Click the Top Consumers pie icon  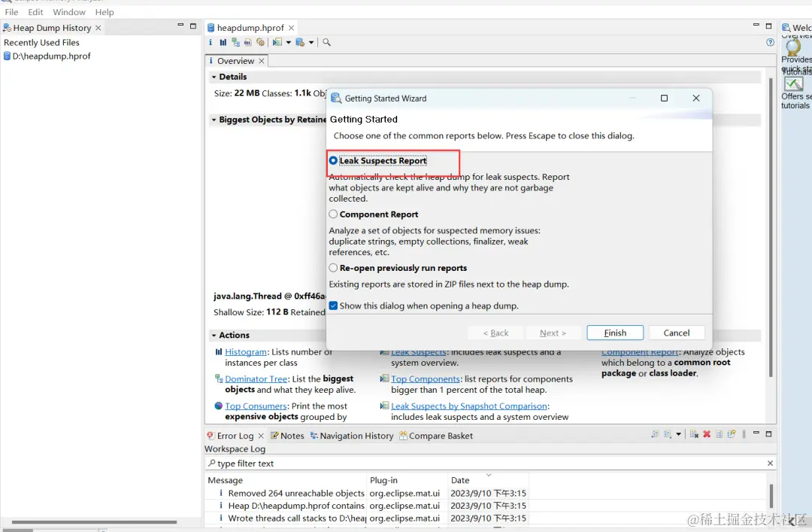219,406
